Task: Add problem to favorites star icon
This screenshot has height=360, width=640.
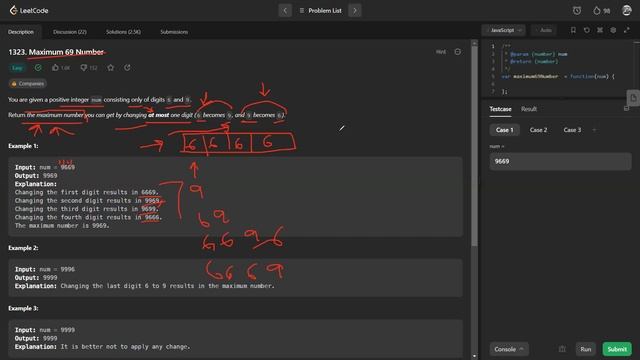Action: [x=111, y=68]
